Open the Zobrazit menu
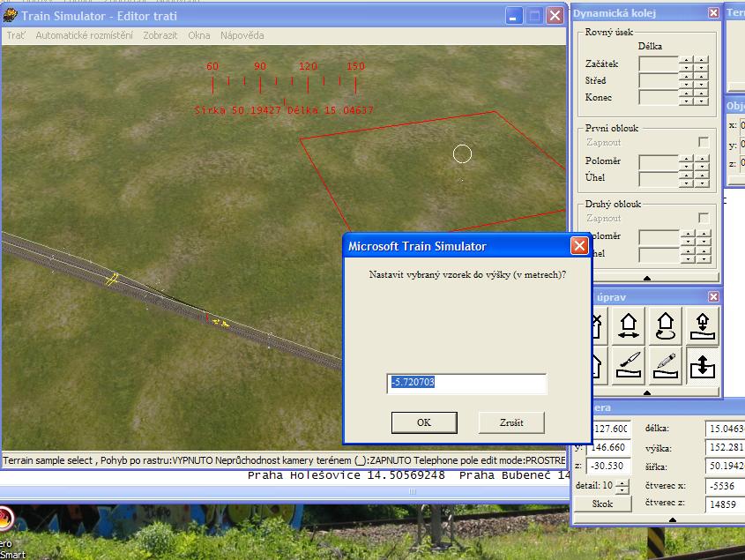Viewport: 745px width, 560px height. point(161,35)
